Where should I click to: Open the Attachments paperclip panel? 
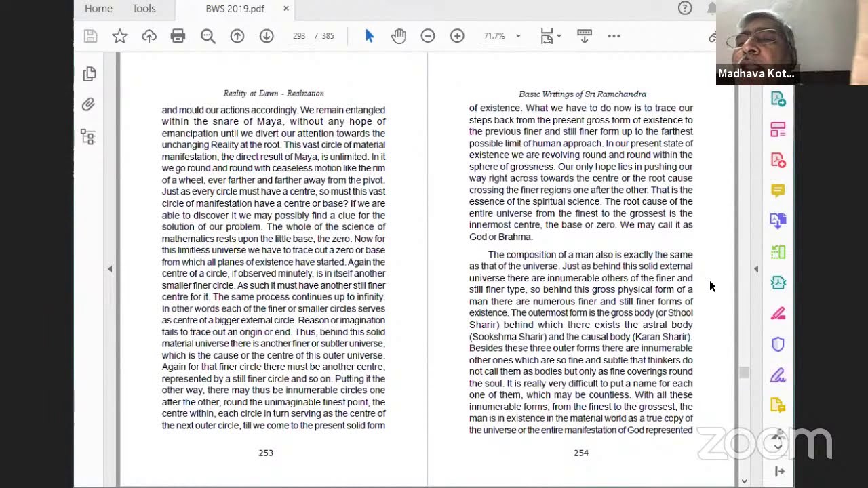89,104
